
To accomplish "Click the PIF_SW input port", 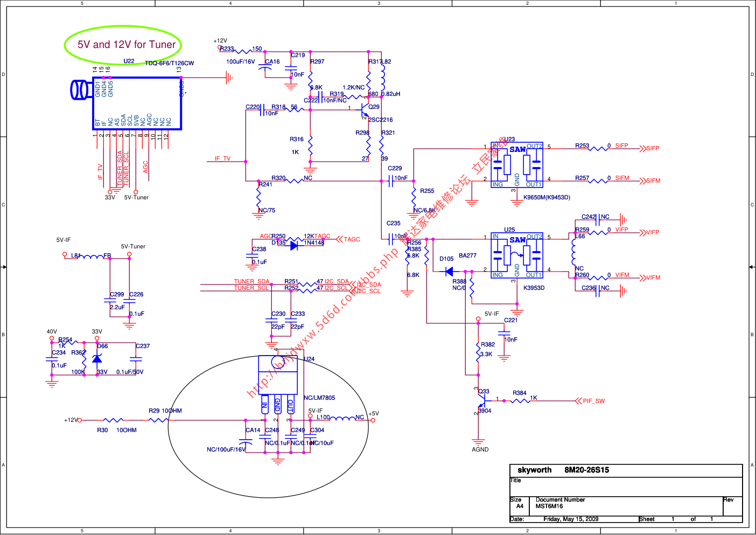I will click(x=590, y=401).
